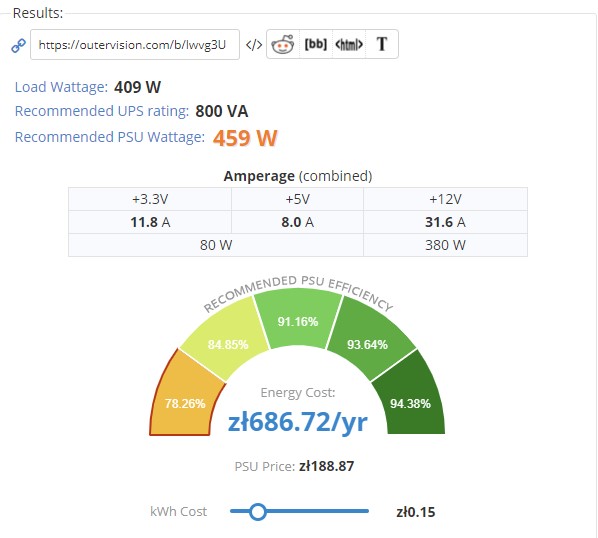Click the embed code brackets icon
This screenshot has width=598, height=538.
254,45
